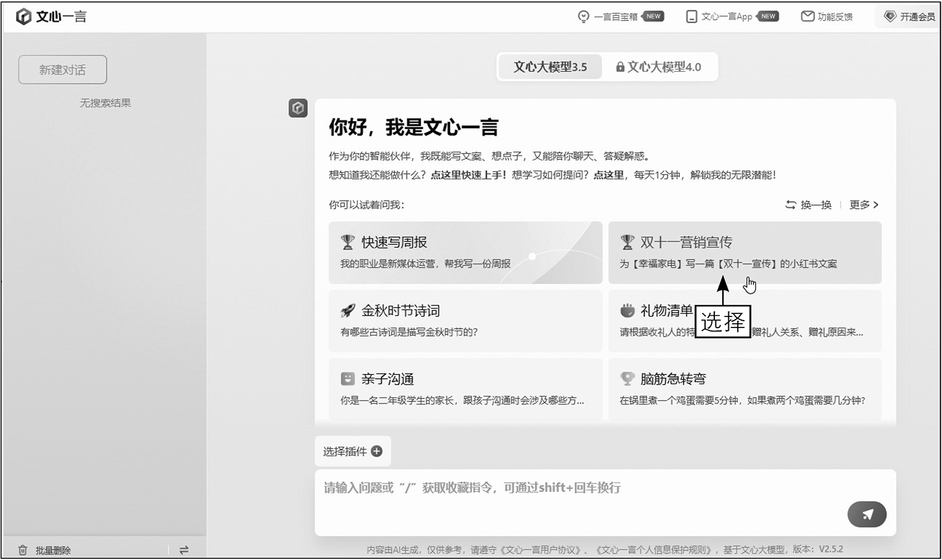The width and height of the screenshot is (942, 560).
Task: Click the lock icon on 文心大模型4.0
Action: (620, 67)
